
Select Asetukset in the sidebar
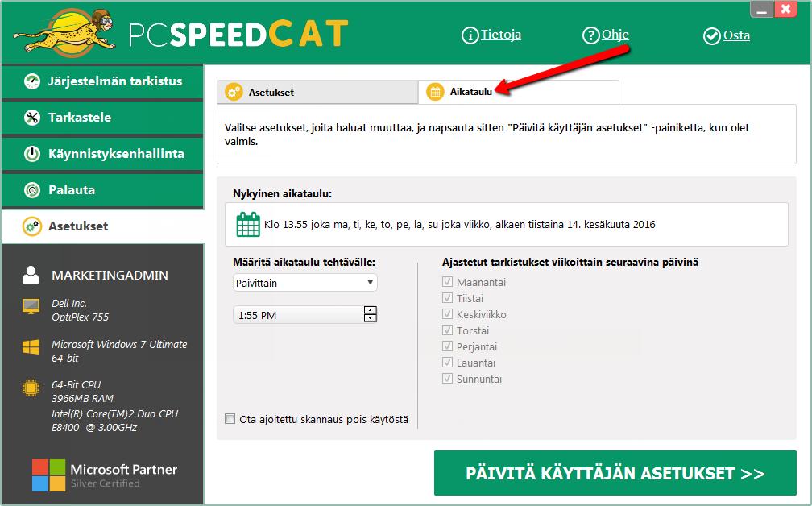[x=102, y=226]
